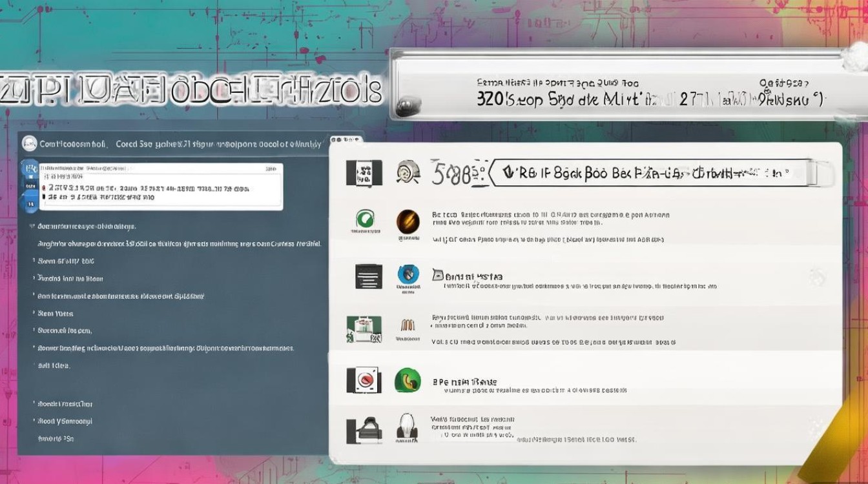
Task: Click the blue round shield icon
Action: tap(408, 275)
